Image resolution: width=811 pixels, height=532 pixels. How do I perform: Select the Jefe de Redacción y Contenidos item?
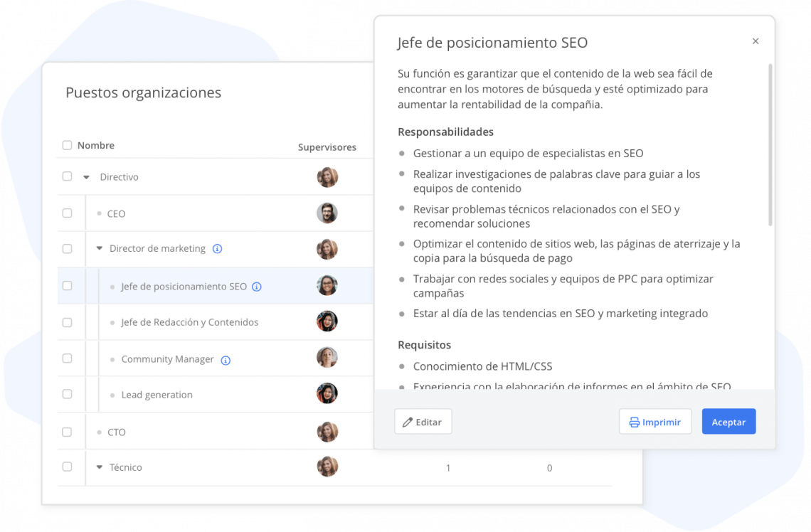tap(190, 322)
